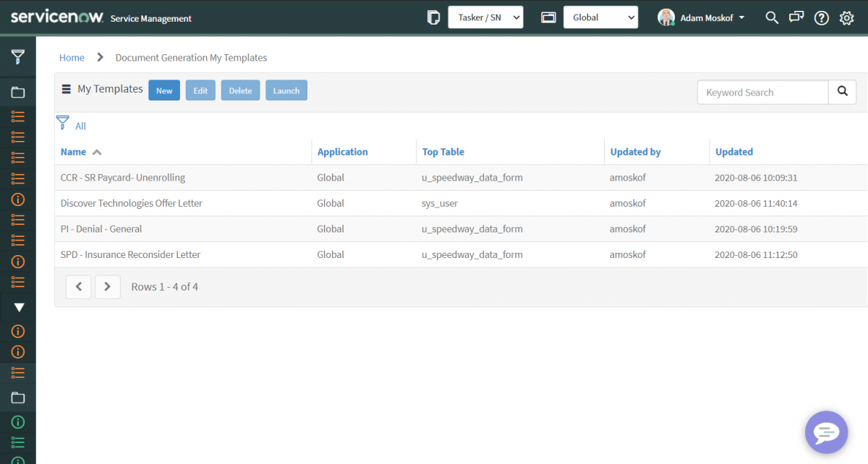Click the Launch button
Screen dimensions: 868x464
(x=286, y=90)
